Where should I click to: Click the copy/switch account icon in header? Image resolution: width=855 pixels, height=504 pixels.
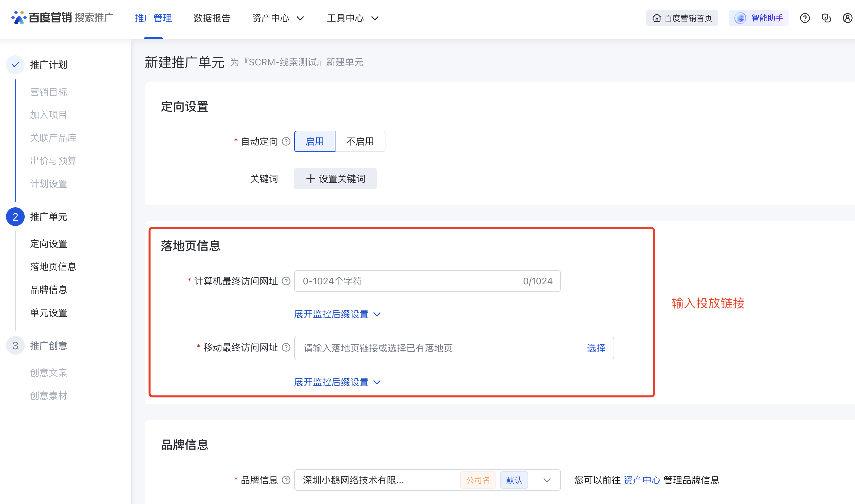click(x=826, y=18)
